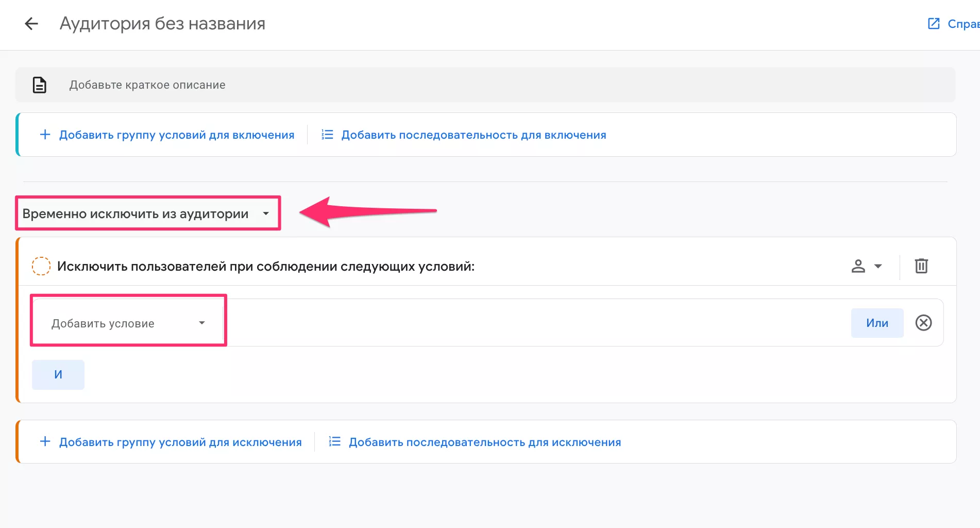The height and width of the screenshot is (528, 980).
Task: Open the Добавить условие dropdown
Action: [127, 323]
